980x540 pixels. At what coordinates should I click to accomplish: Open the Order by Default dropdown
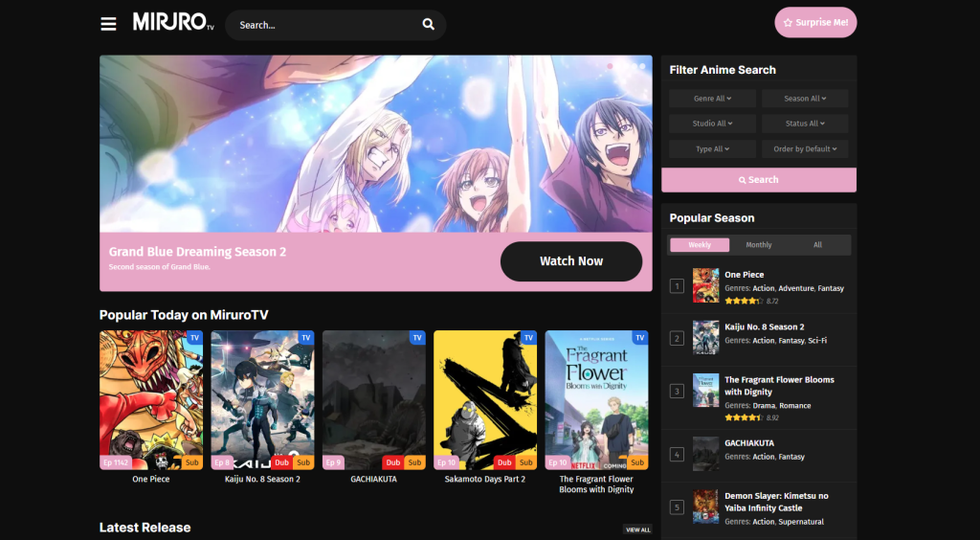[x=805, y=148]
